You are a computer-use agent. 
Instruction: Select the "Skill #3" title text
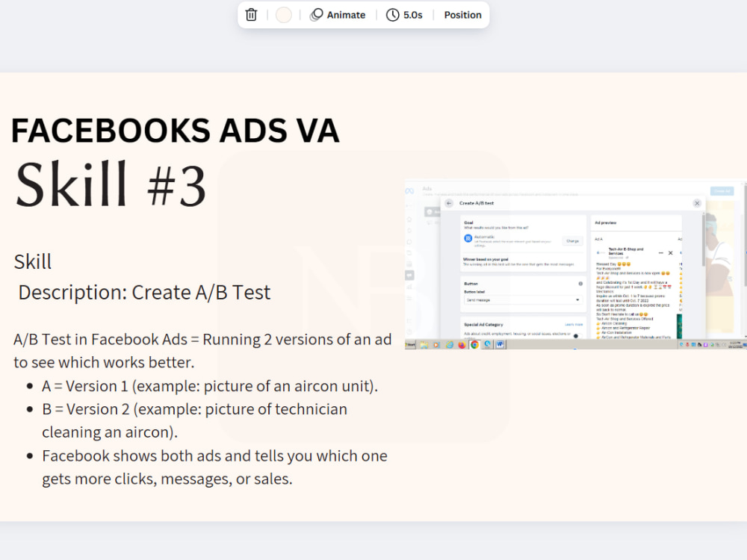[111, 184]
